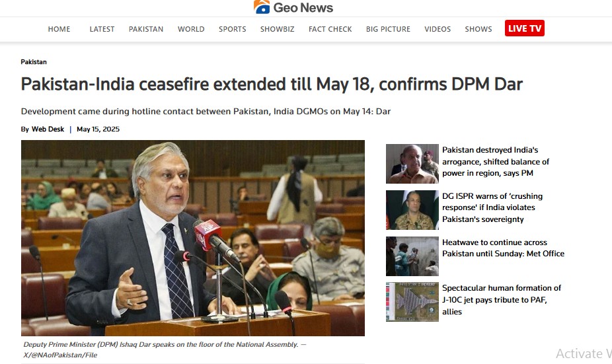This screenshot has height=364, width=612.
Task: Click J-10C jet human formation thumbnail
Action: click(412, 302)
